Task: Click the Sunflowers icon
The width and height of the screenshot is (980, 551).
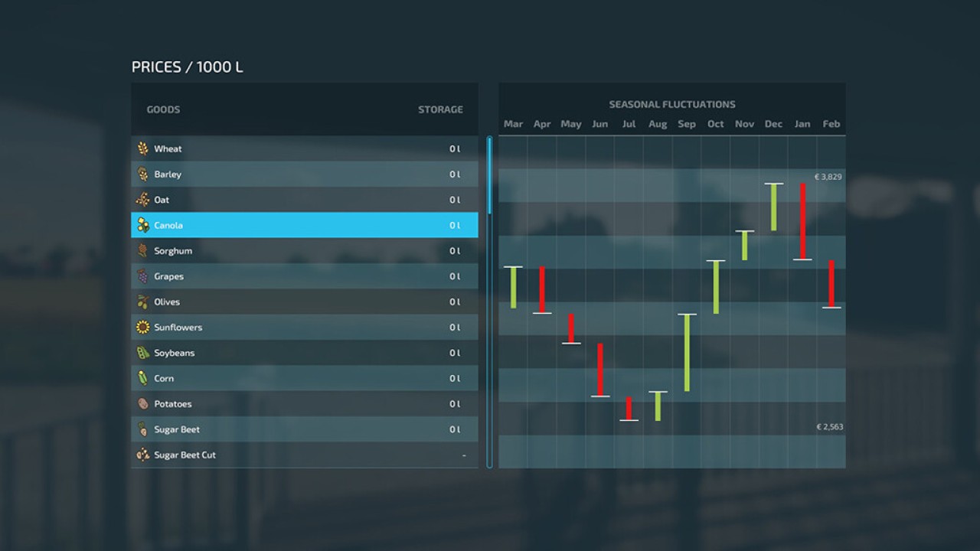Action: coord(142,328)
